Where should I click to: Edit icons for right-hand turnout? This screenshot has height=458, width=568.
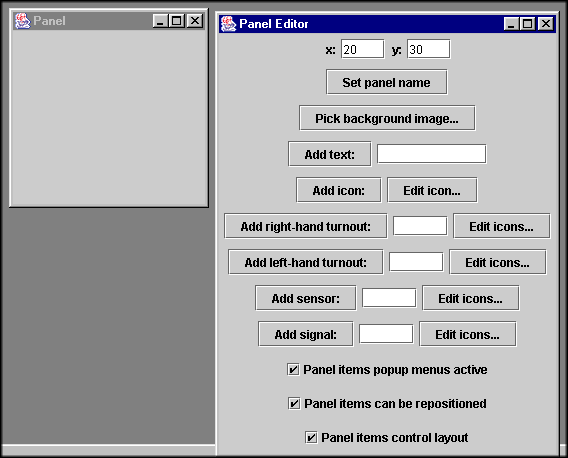point(501,226)
